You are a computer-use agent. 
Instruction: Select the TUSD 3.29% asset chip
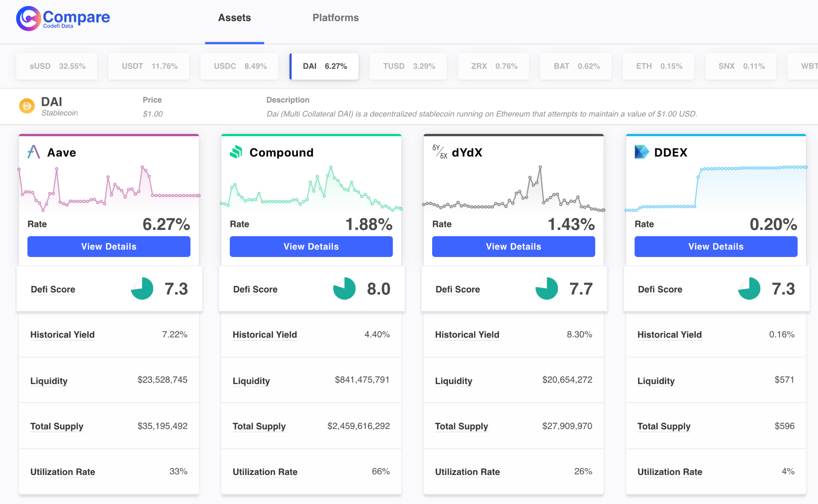[x=409, y=66]
